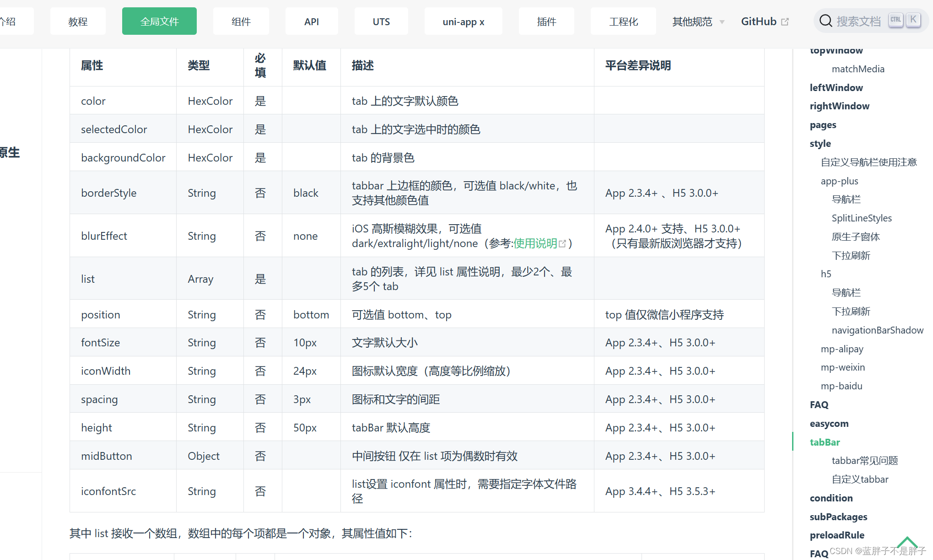Open mp-alipay in sidebar
The height and width of the screenshot is (560, 933).
pyautogui.click(x=842, y=349)
